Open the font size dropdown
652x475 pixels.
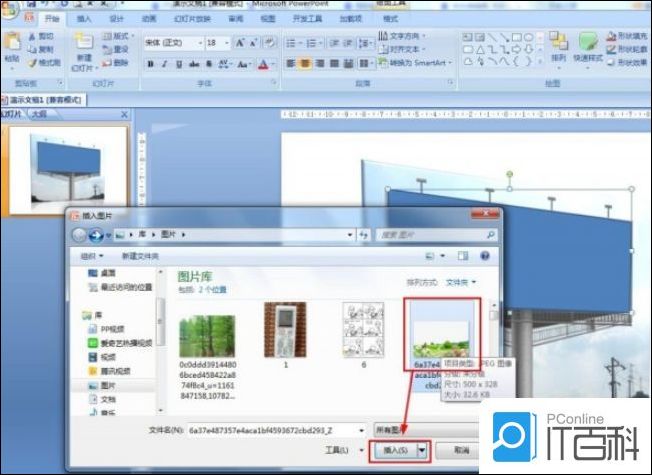pyautogui.click(x=227, y=43)
